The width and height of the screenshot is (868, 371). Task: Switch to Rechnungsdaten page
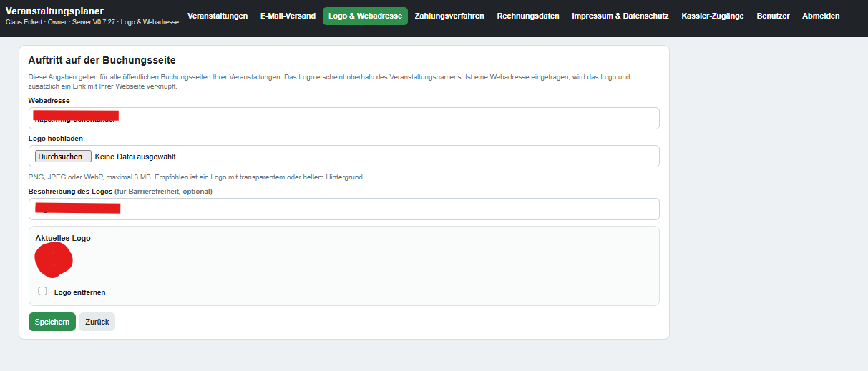click(528, 16)
